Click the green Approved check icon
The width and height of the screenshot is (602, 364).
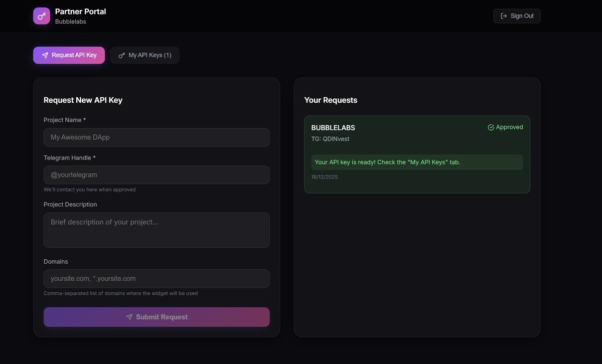coord(491,127)
